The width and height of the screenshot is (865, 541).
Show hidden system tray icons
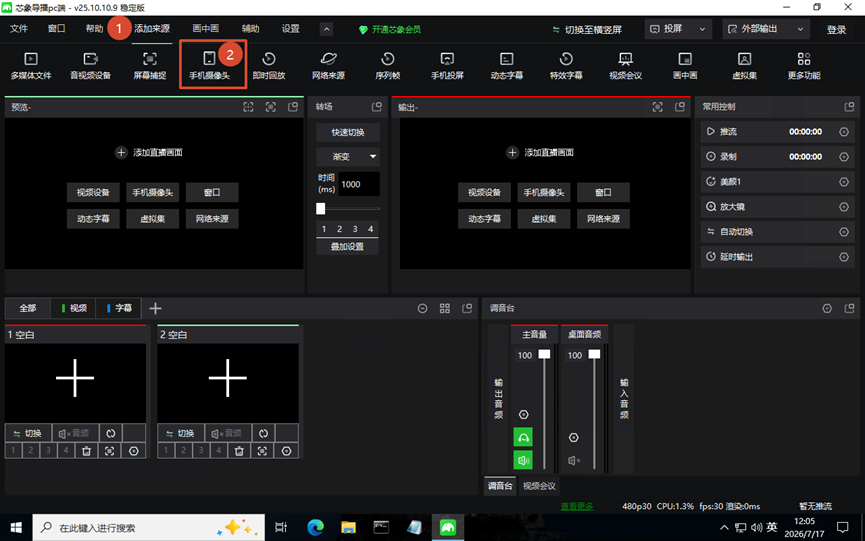point(724,528)
